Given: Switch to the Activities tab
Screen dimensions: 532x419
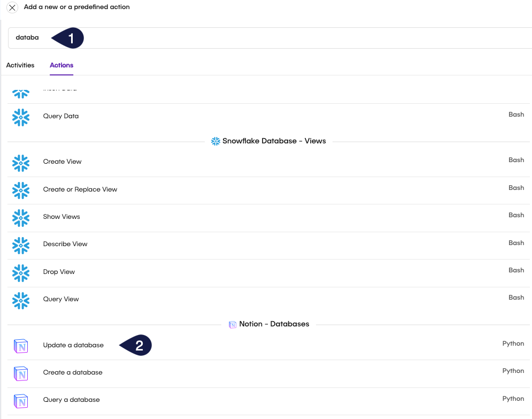Looking at the screenshot, I should click(x=20, y=65).
